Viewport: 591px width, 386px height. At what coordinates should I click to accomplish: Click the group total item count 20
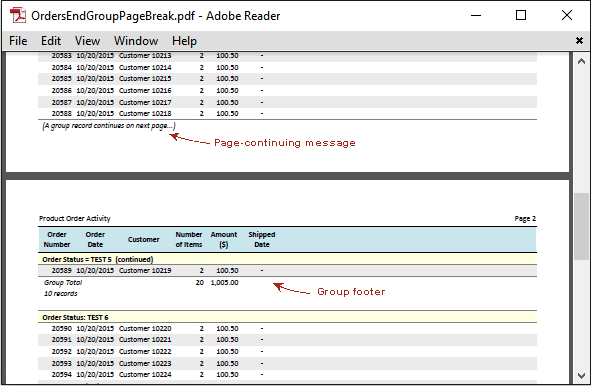click(x=200, y=283)
